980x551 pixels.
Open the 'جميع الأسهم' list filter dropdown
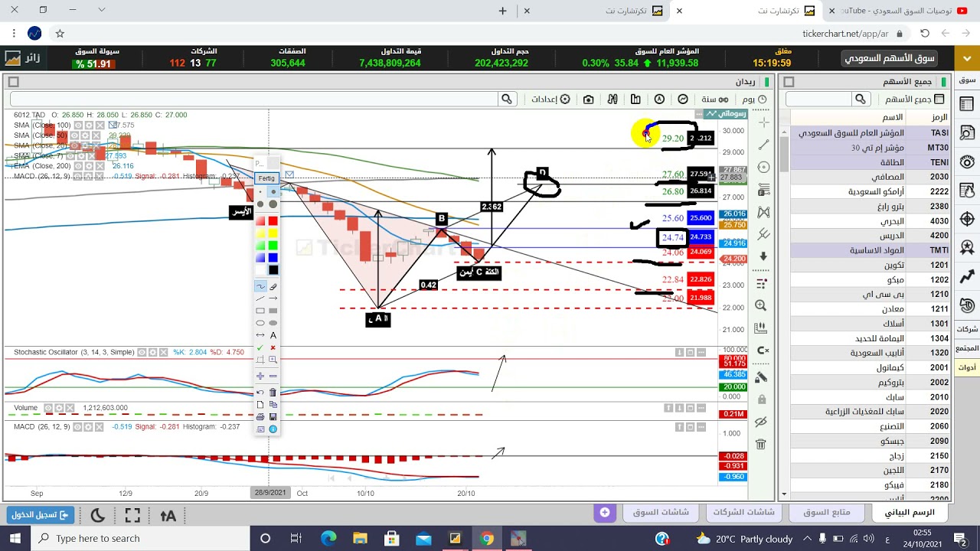click(914, 99)
